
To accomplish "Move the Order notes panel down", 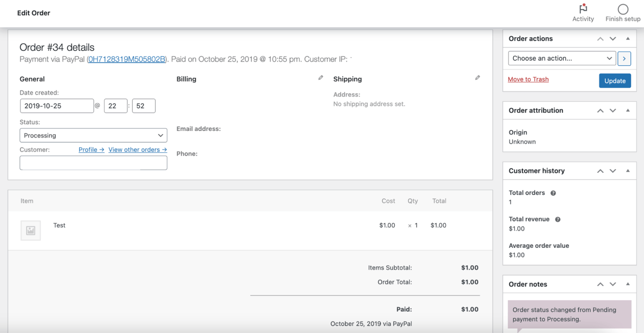I will 613,284.
